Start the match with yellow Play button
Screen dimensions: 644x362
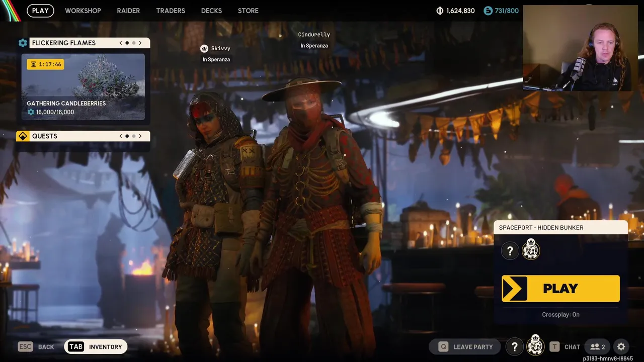pyautogui.click(x=560, y=289)
